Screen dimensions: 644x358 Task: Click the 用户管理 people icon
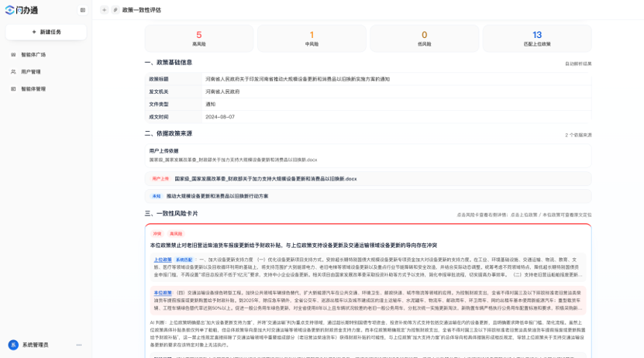[x=13, y=72]
